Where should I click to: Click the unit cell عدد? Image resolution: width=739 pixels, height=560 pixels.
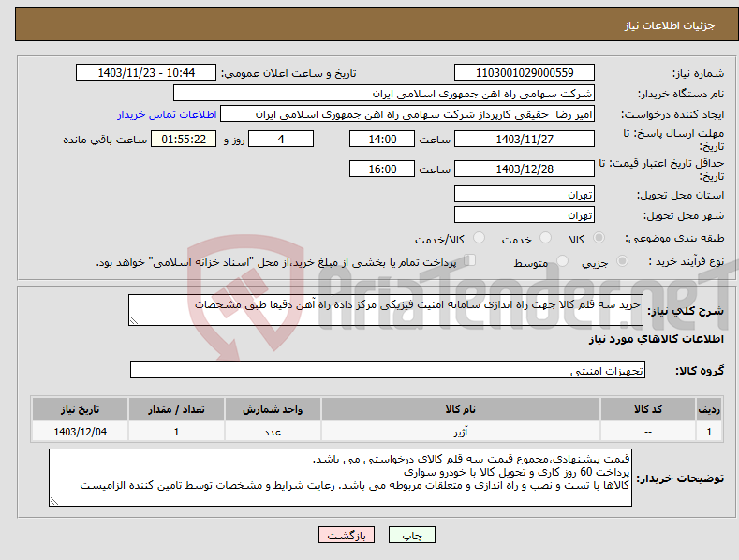273,432
